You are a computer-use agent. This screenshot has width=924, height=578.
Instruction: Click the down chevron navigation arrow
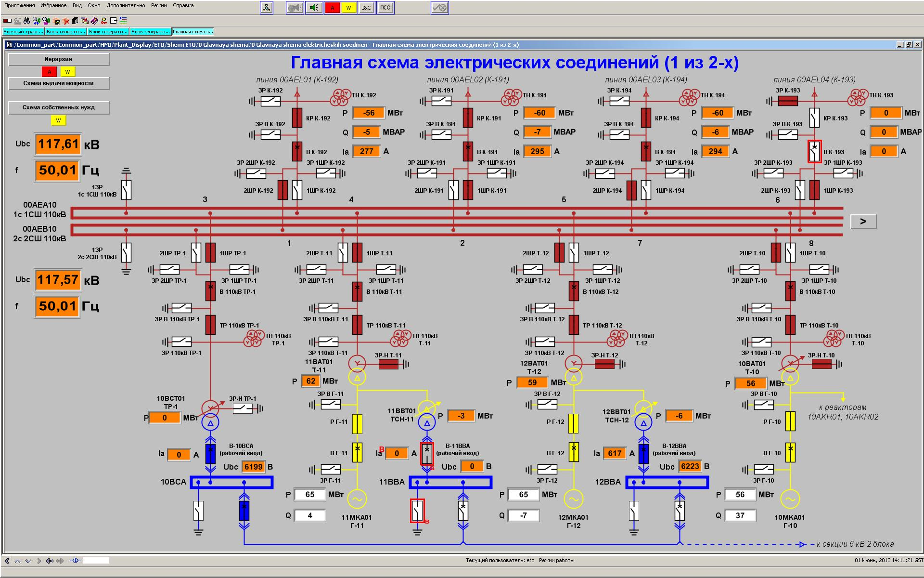[x=28, y=561]
